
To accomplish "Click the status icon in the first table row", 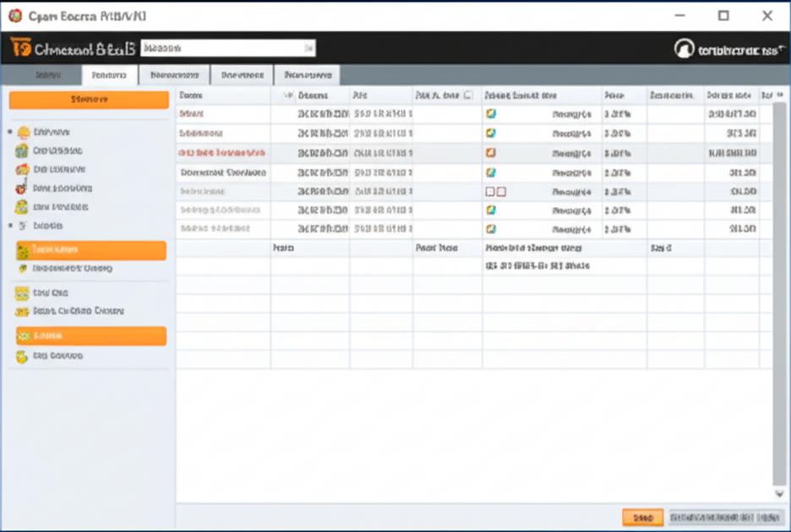I will coord(490,113).
